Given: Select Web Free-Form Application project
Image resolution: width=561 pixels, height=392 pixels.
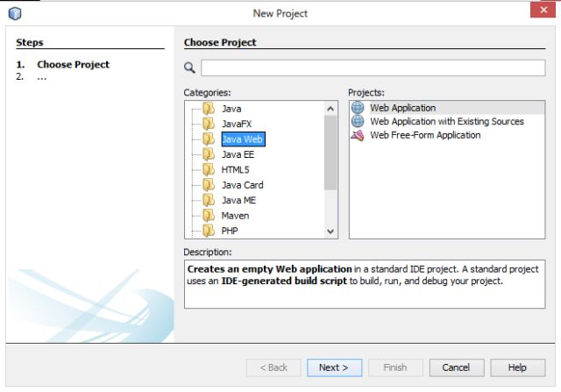Looking at the screenshot, I should click(x=425, y=135).
